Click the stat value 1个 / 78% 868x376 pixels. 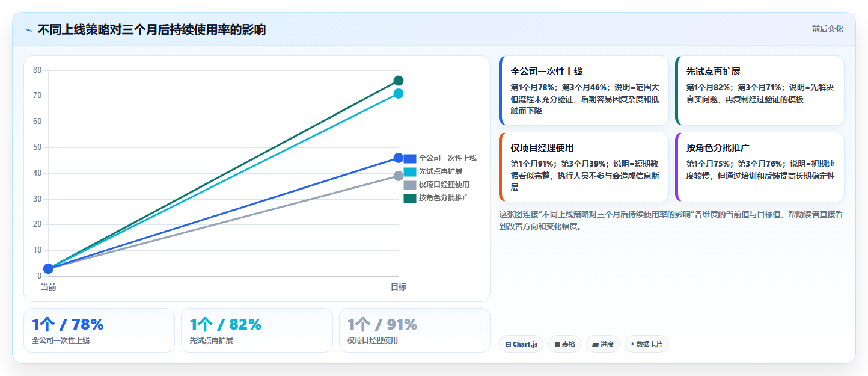pyautogui.click(x=68, y=324)
